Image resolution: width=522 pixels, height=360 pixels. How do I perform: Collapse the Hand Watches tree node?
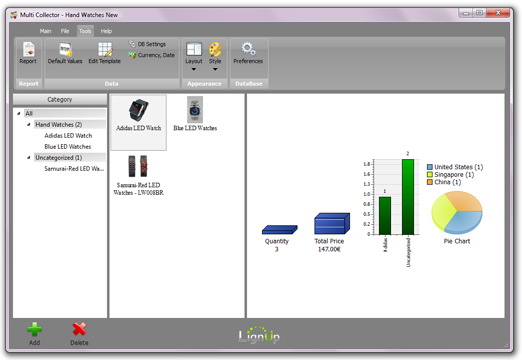point(29,124)
